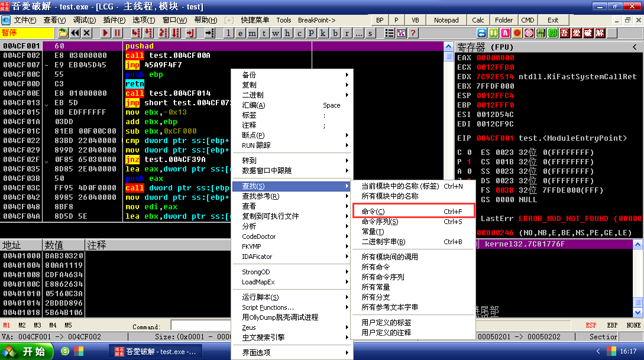Select ESP stack addressing mode
The height and width of the screenshot is (360, 644).
[x=591, y=325]
